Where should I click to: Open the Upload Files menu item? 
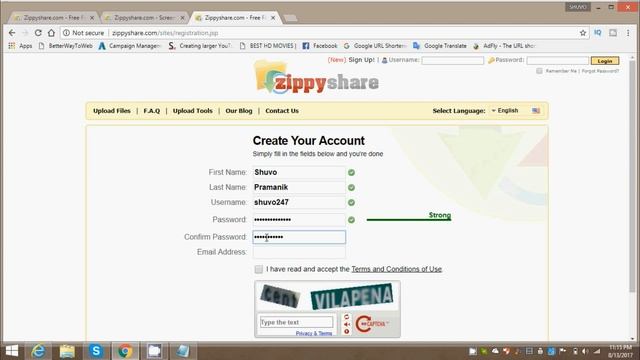(112, 111)
